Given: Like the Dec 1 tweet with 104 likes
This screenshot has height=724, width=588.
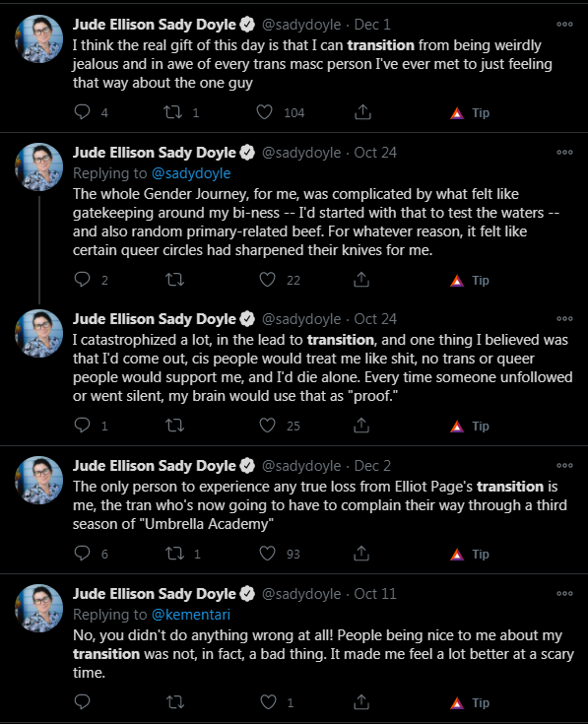Looking at the screenshot, I should tap(265, 112).
